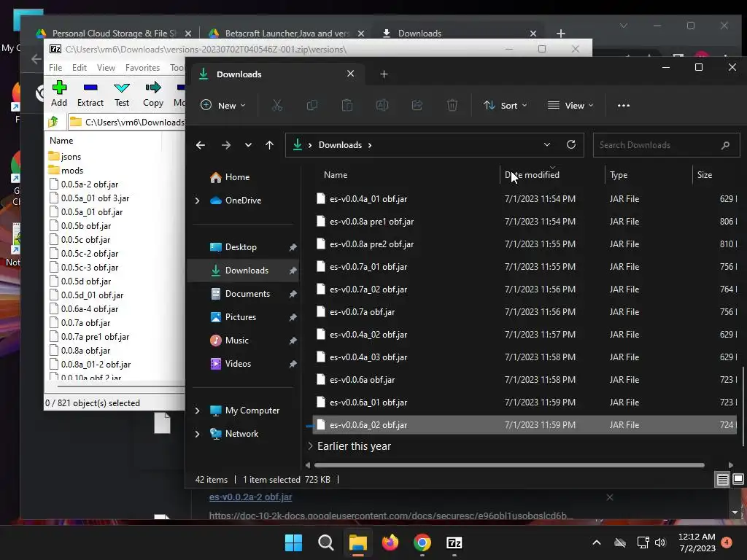
Task: Select 0.0.5b obf.jar in 7-Zip
Action: tap(86, 226)
